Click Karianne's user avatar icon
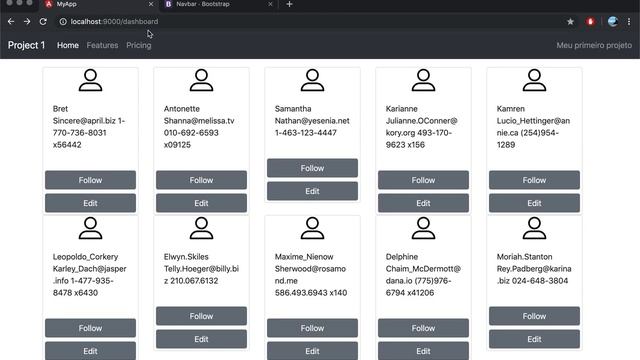This screenshot has width=640, height=360. tap(423, 80)
